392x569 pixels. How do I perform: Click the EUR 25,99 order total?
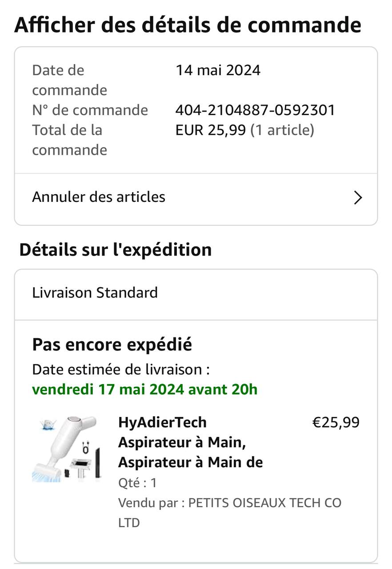click(210, 130)
